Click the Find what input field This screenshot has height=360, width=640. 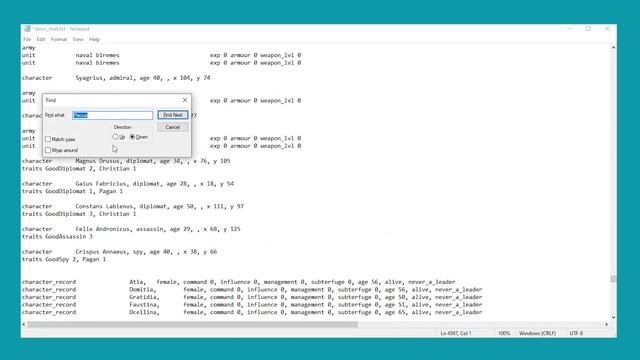coord(113,116)
